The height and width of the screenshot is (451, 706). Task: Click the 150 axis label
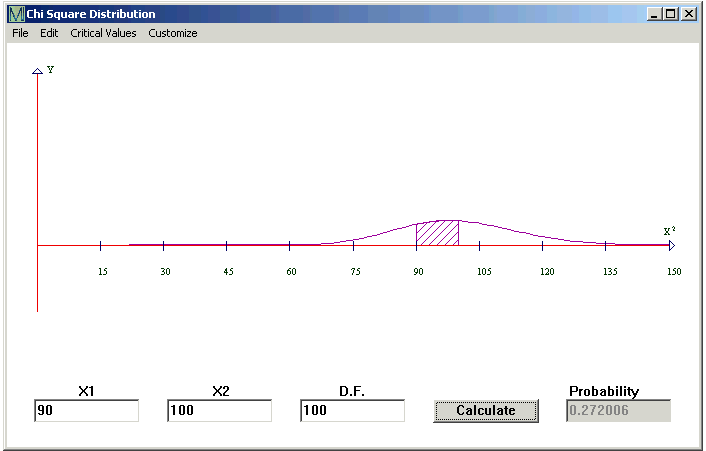coord(674,271)
